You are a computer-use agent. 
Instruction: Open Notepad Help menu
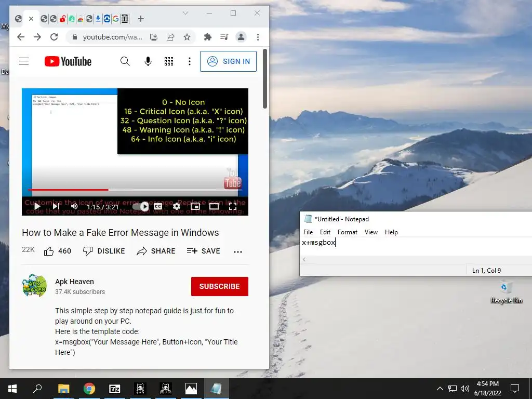391,232
